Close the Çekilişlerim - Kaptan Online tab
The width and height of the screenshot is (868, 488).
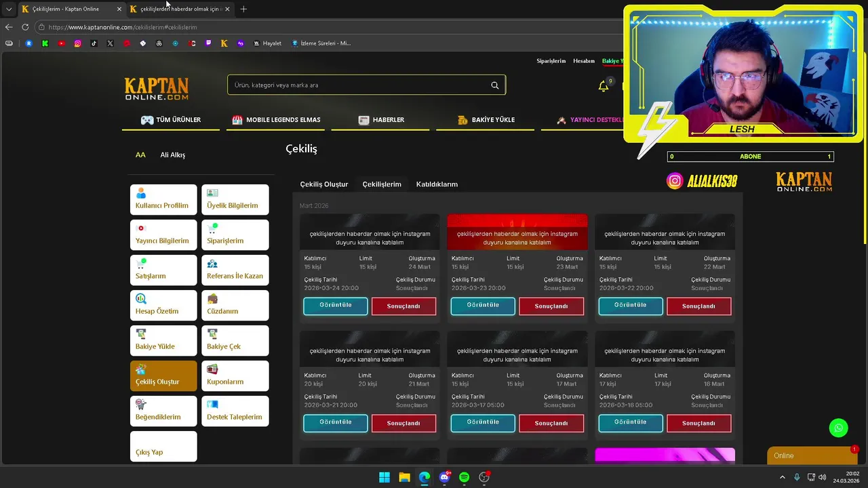[119, 9]
